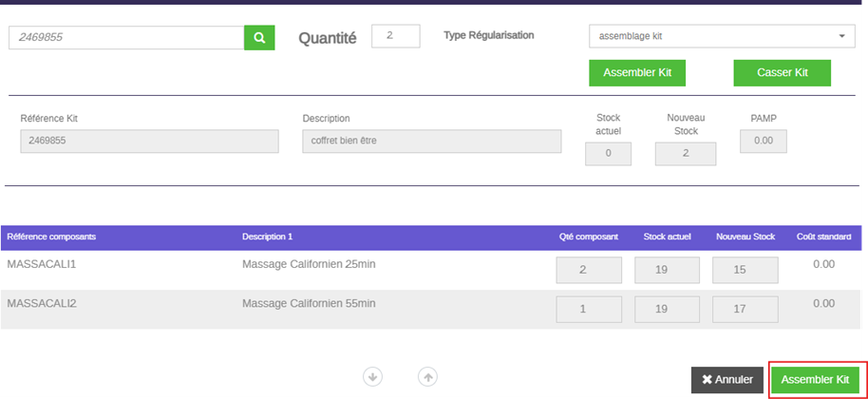Click MASSACALI2 Nouveau Stock field
The image size is (868, 399).
(745, 310)
